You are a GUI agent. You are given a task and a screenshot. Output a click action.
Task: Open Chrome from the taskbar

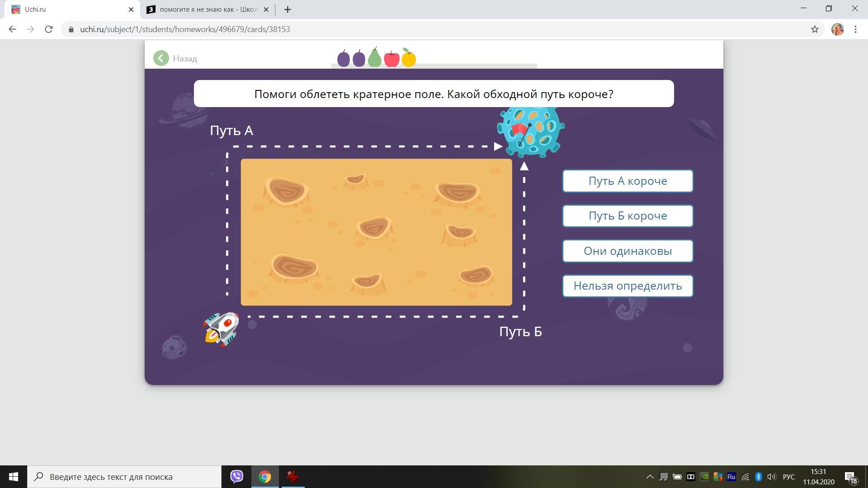coord(265,477)
